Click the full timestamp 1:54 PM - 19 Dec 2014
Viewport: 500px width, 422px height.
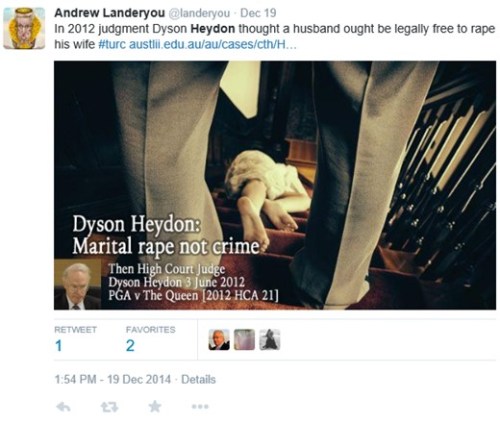112,379
